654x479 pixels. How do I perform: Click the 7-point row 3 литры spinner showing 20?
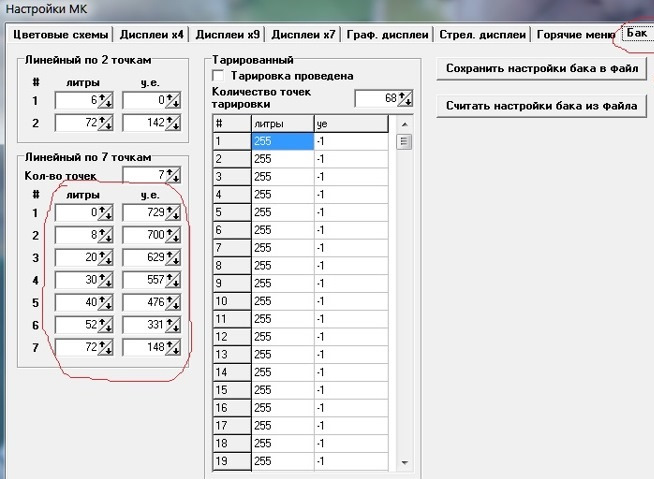[105, 258]
